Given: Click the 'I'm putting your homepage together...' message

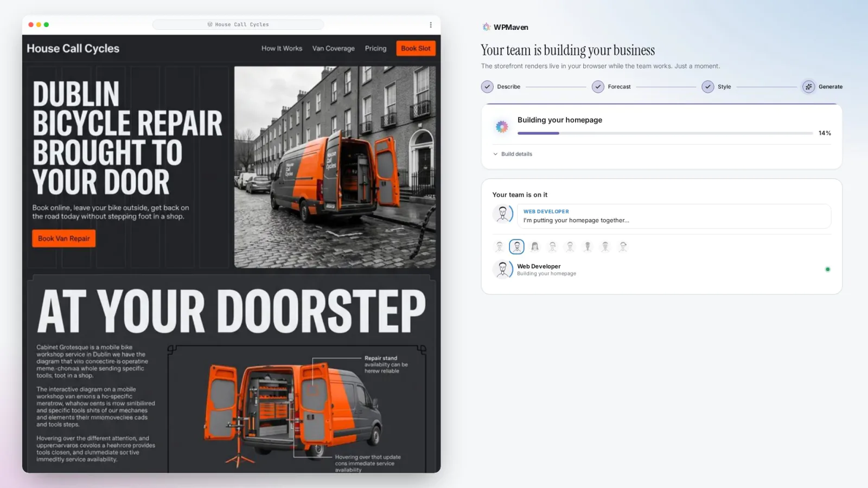Looking at the screenshot, I should click(576, 221).
